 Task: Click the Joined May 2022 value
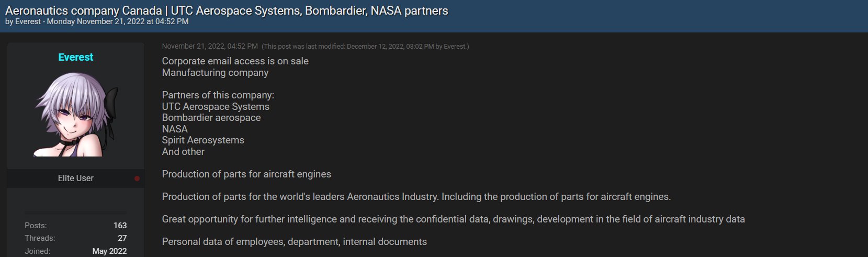(110, 251)
